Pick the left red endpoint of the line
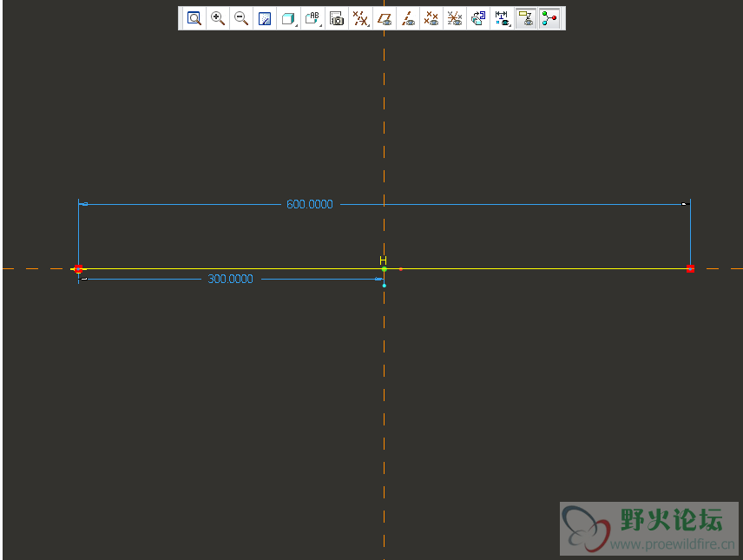 79,269
